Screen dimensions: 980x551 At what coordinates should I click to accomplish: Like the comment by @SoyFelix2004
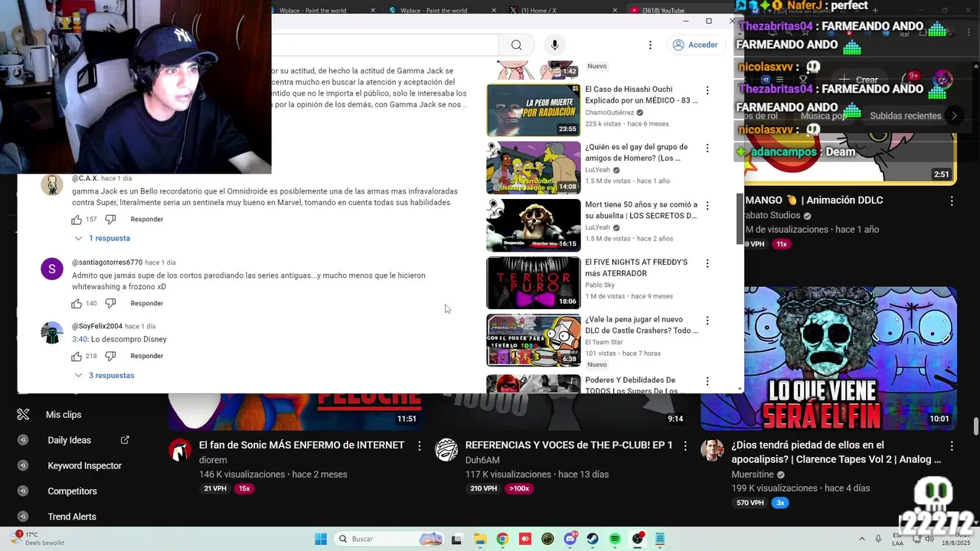[77, 357]
